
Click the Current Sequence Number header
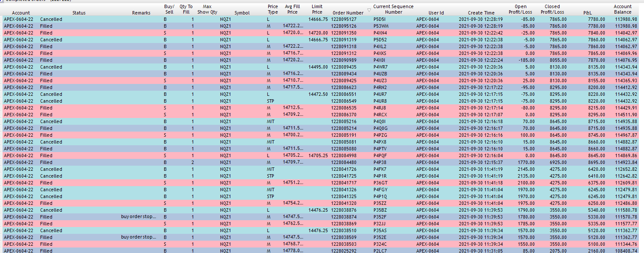[x=393, y=9]
